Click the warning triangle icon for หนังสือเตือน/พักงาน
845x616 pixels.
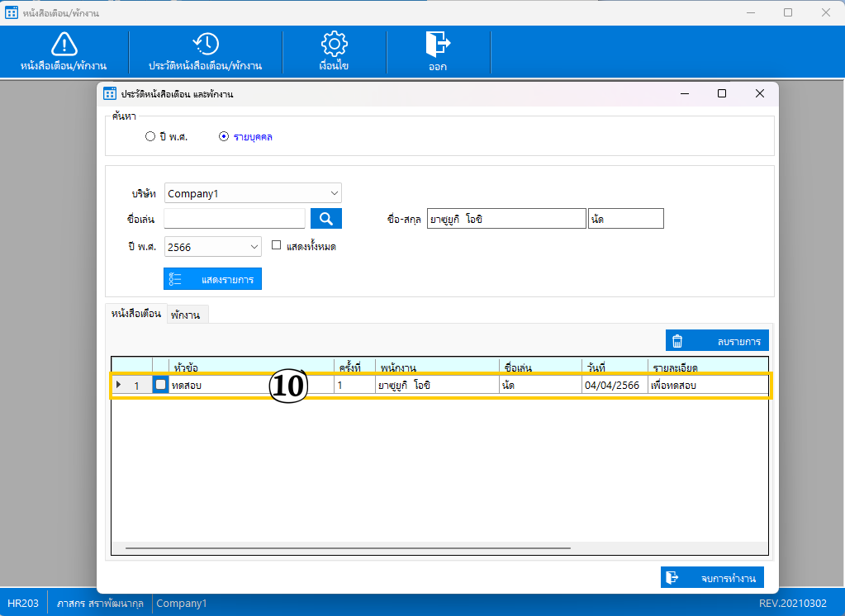(64, 45)
